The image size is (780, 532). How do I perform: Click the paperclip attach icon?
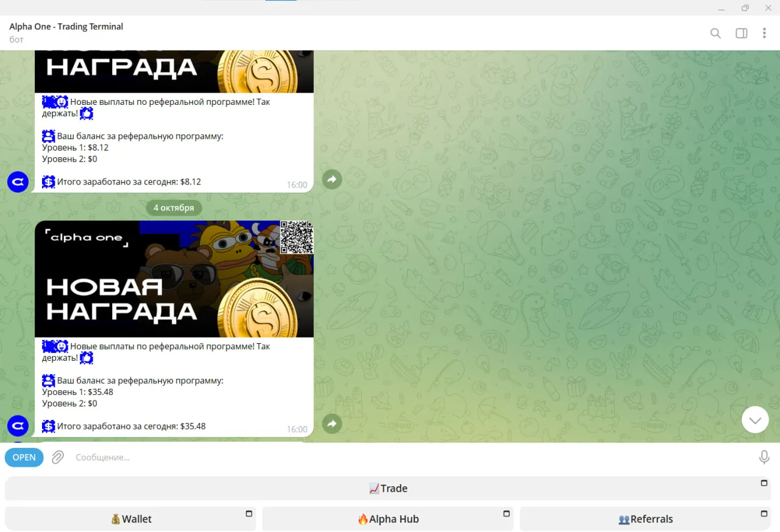point(58,457)
